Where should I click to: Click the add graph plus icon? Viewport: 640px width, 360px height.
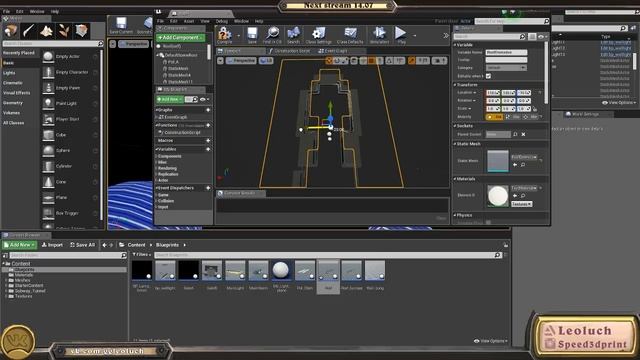[208, 110]
